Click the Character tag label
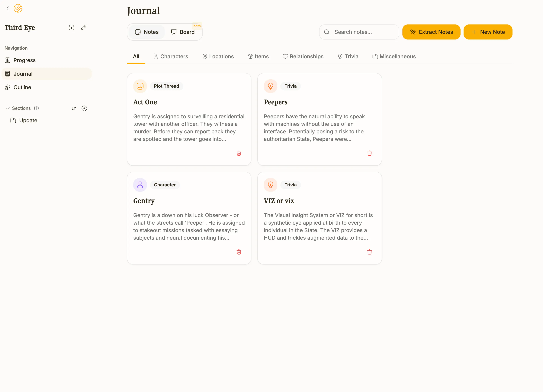Screen dimensions: 543x392 (165, 185)
